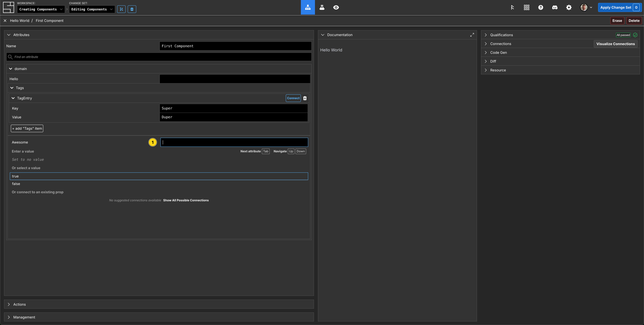This screenshot has height=325, width=644.
Task: Click the System Initiative logo icon
Action: [x=9, y=7]
